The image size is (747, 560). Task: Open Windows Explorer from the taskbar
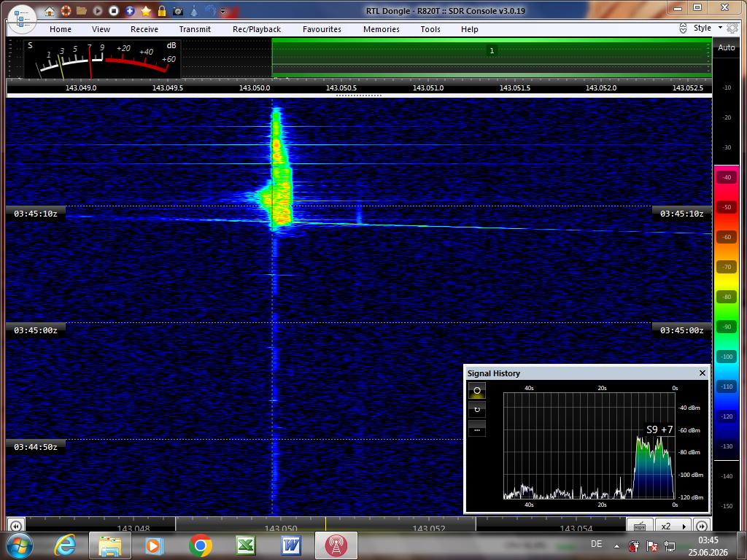point(110,545)
